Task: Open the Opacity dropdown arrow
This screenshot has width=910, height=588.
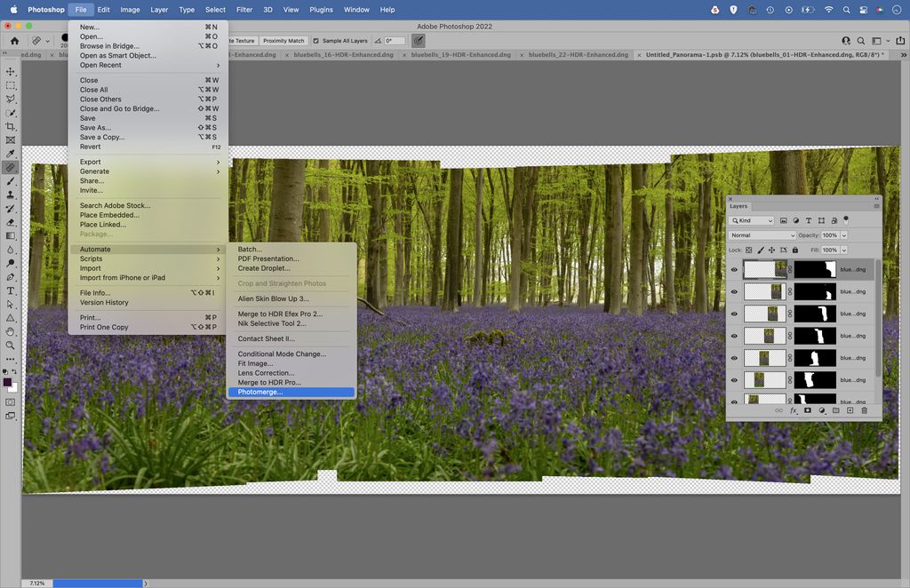Action: [x=844, y=235]
